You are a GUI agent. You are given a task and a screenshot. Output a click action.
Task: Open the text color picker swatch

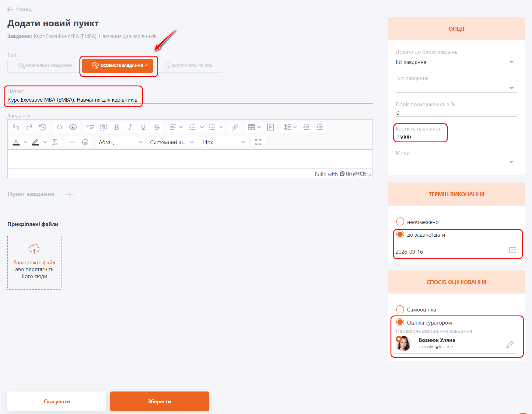(x=16, y=142)
